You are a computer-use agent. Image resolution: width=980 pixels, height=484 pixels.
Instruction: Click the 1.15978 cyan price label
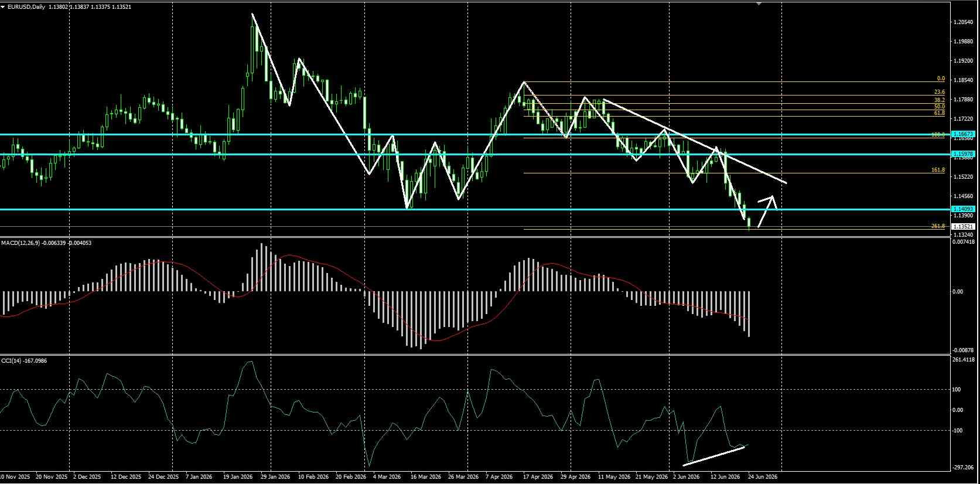(964, 154)
